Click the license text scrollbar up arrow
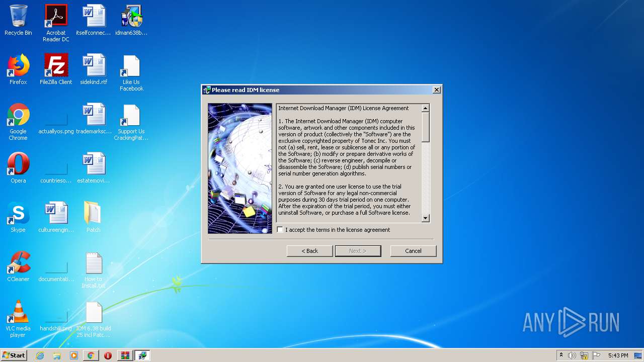 (x=425, y=108)
